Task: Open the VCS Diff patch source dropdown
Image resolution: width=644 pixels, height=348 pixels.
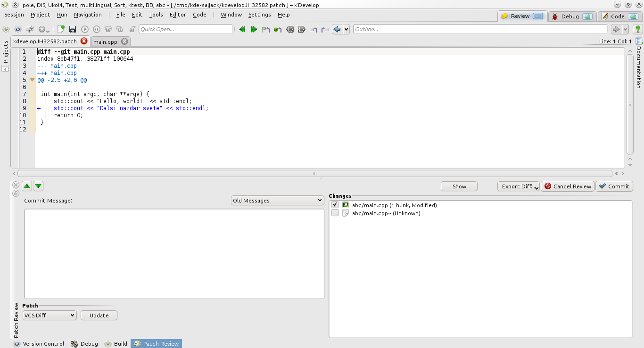Action: (50, 316)
